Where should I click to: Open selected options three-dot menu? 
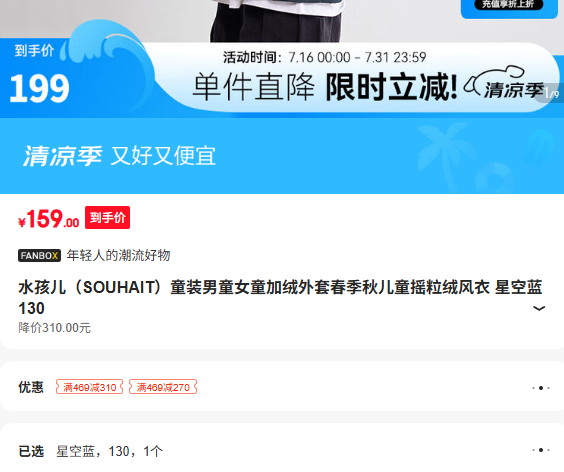[x=541, y=450]
